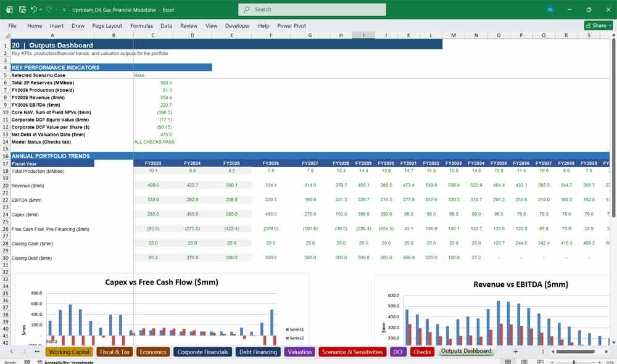
Task: Click the FY2026 column header cell
Action: click(x=271, y=163)
